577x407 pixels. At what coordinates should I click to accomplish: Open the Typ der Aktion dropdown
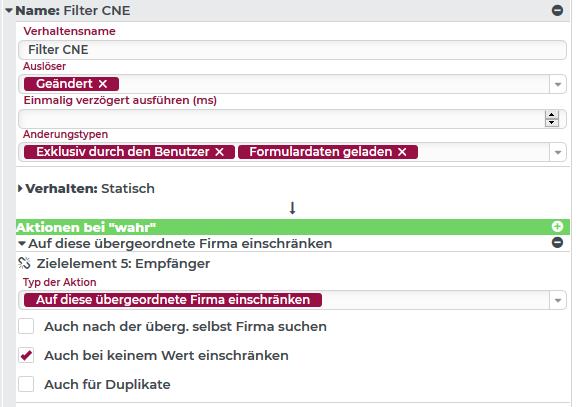(x=558, y=300)
